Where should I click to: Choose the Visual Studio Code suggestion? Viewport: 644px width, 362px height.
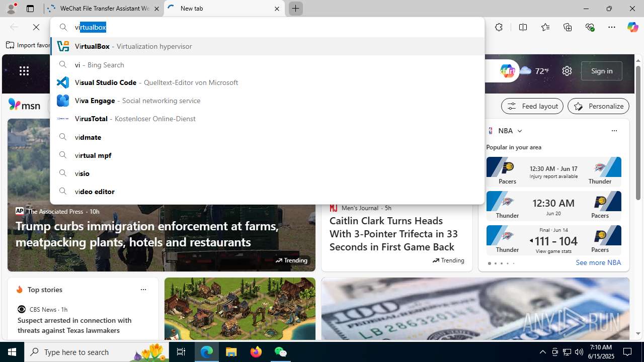(267, 82)
